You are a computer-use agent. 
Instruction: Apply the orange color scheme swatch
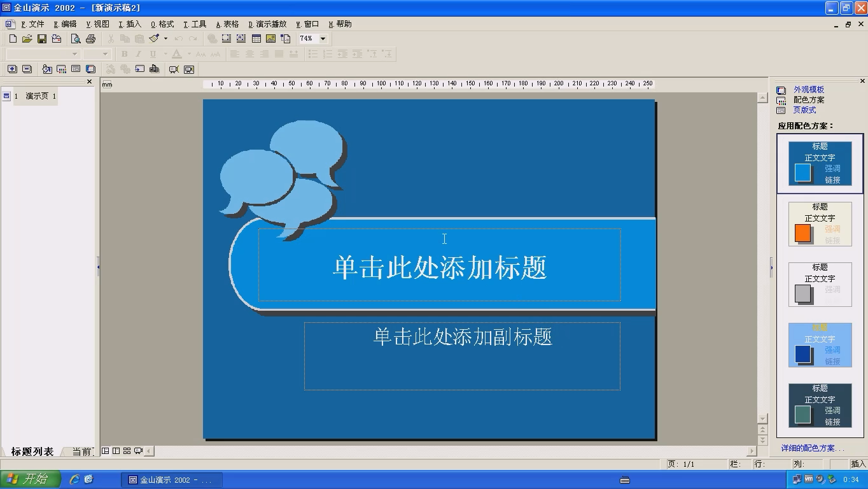pos(820,224)
